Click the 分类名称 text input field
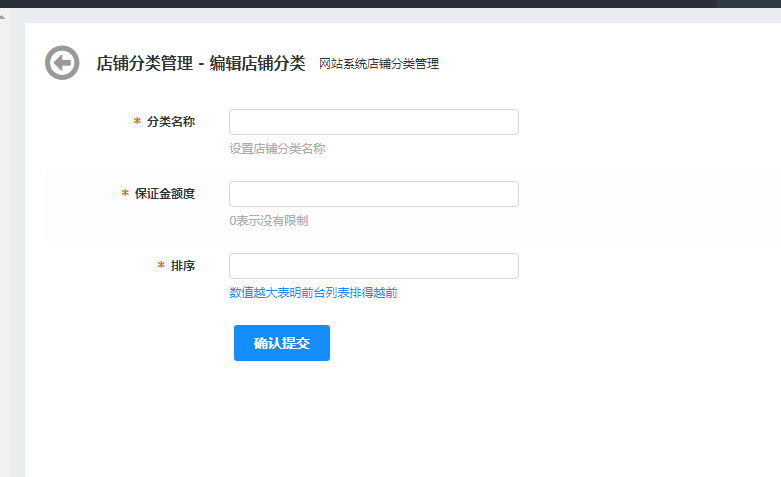Viewport: 781px width, 477px height. [x=373, y=122]
